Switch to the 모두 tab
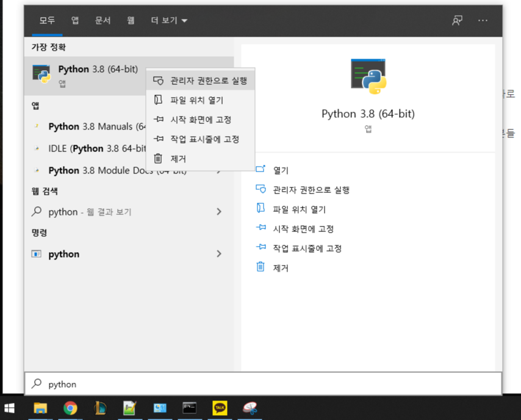The width and height of the screenshot is (521, 420). 47,21
